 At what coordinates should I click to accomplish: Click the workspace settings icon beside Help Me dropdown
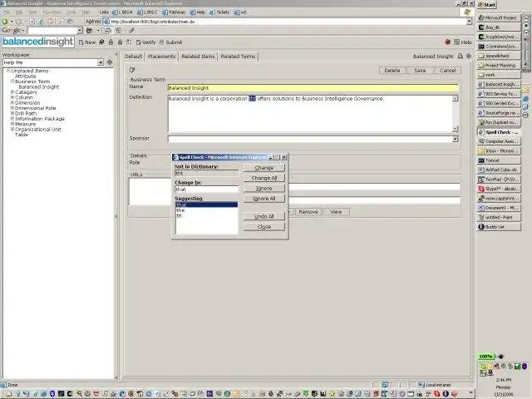click(x=110, y=62)
